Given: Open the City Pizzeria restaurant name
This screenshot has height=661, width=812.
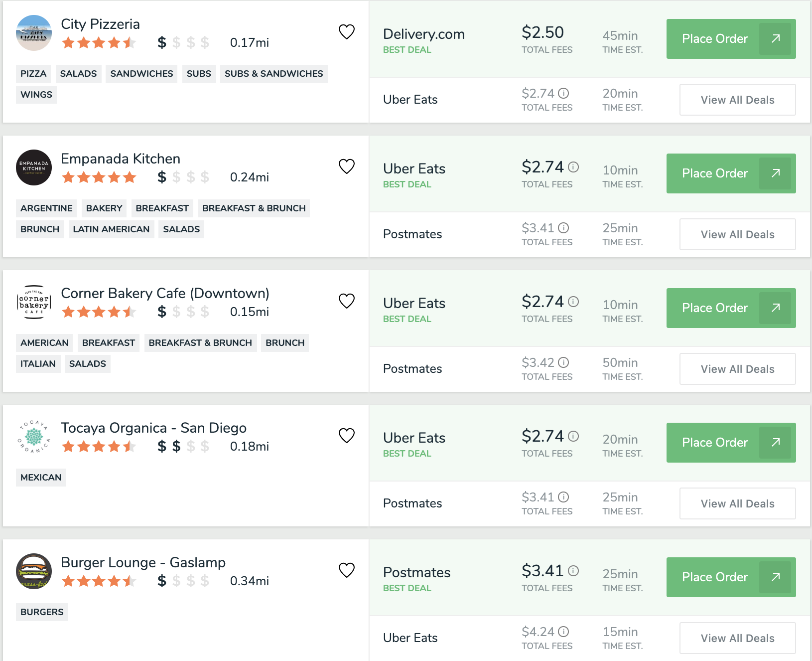Looking at the screenshot, I should pos(100,24).
